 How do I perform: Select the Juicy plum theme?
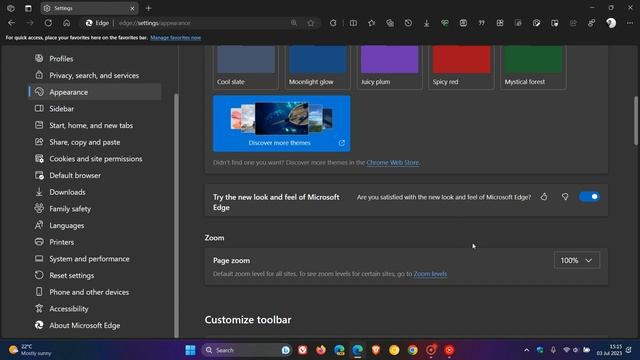[389, 67]
